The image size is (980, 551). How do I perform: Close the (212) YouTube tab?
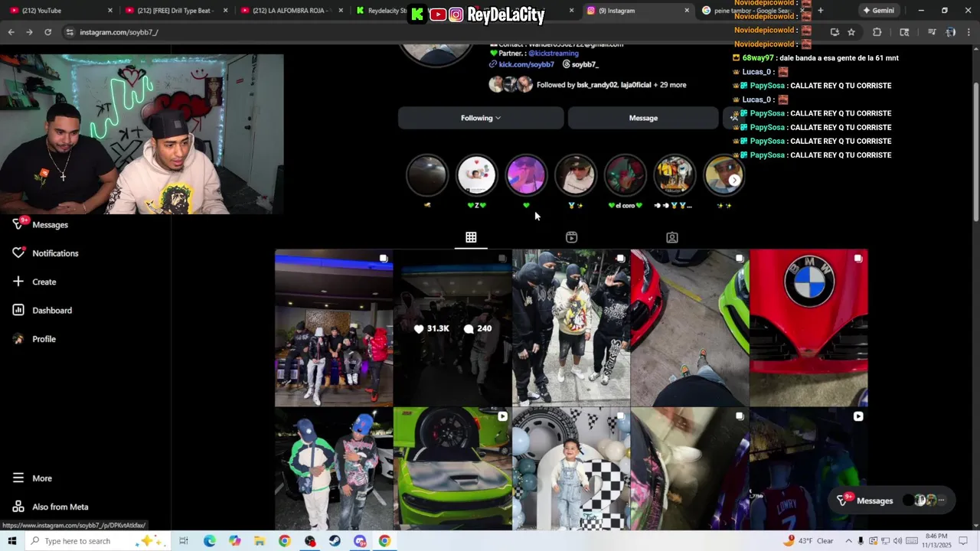click(x=109, y=11)
